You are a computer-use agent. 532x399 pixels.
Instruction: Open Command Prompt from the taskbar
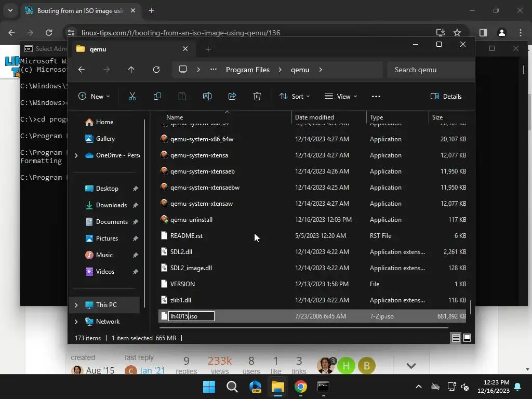[x=323, y=387]
